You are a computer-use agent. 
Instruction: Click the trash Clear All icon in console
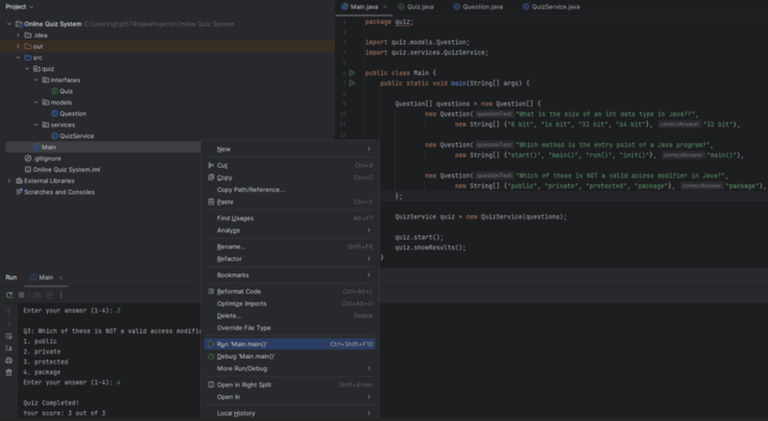point(9,372)
